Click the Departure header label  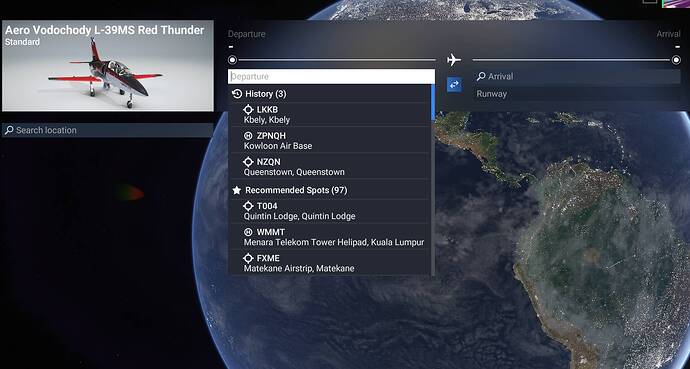click(246, 34)
